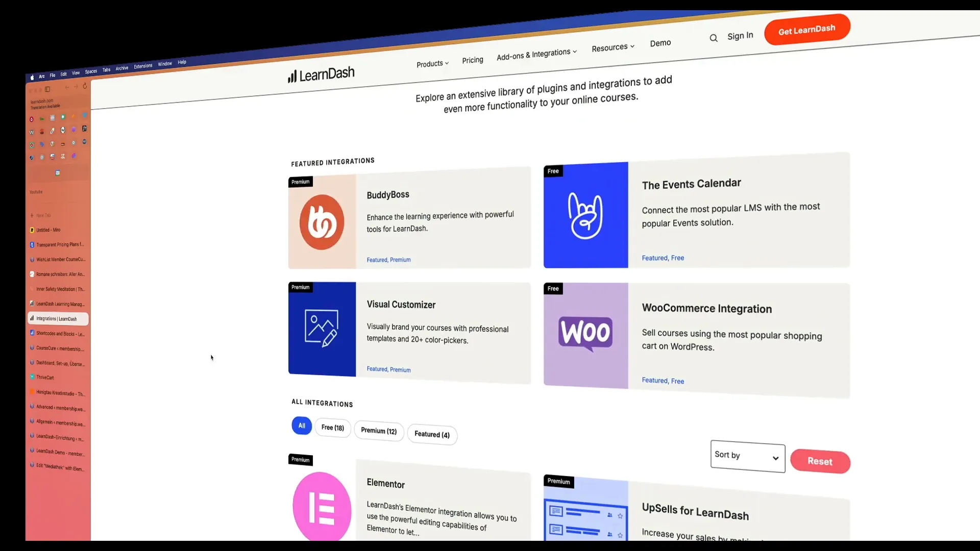This screenshot has height=551, width=980.
Task: Open the Spaces menu in the menu bar
Action: tap(91, 71)
